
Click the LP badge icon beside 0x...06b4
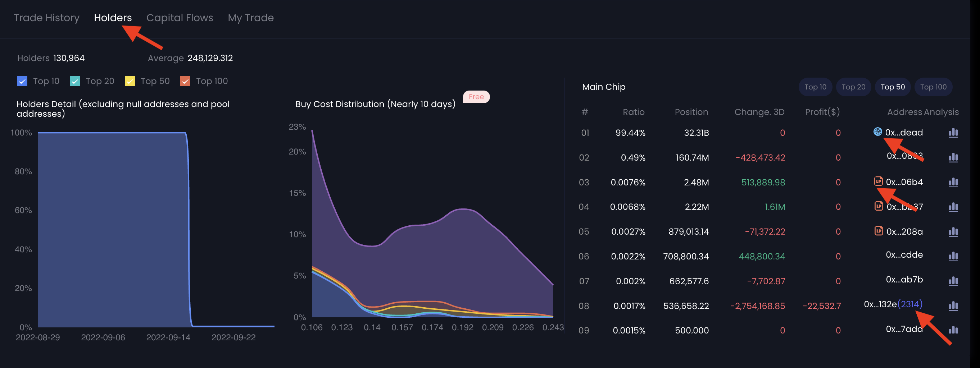coord(878,181)
